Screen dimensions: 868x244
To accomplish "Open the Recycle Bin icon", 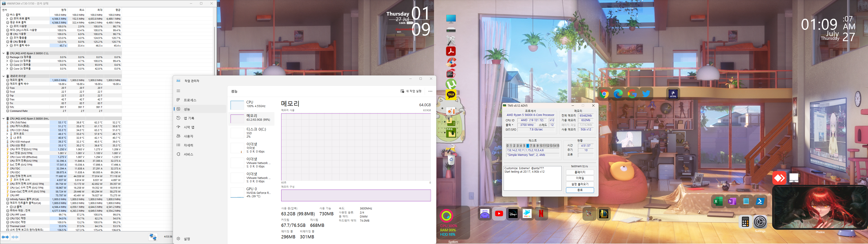I will 451,160.
